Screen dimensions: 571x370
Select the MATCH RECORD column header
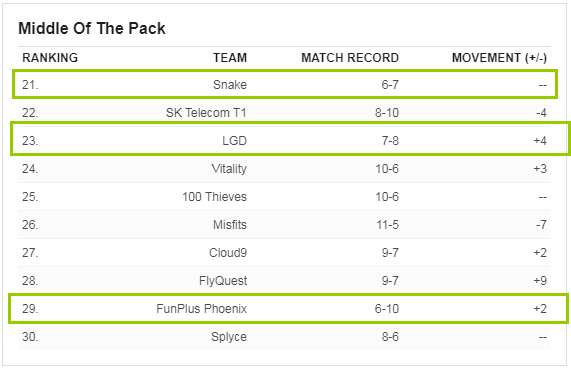point(350,58)
